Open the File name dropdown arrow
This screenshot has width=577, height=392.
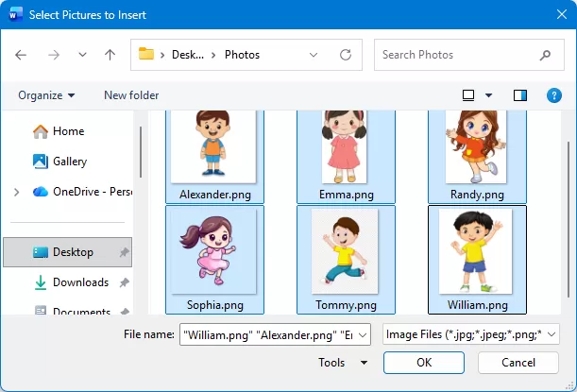tap(363, 335)
